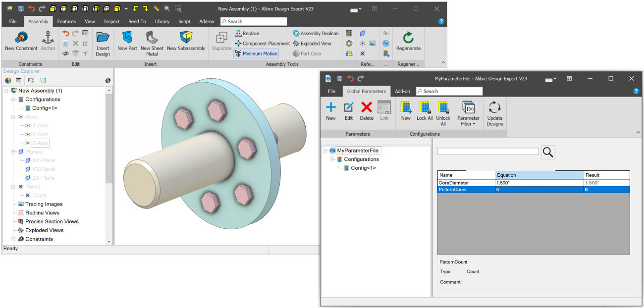Screen dimensions: 644x308
Task: Collapse the New Assembly (1) tree node
Action: click(7, 91)
